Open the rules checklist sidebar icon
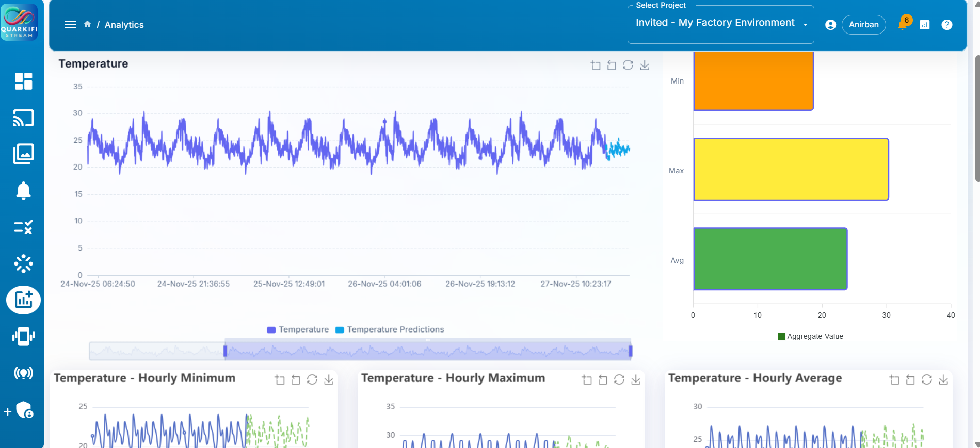Screen dimensions: 980x448 (x=23, y=227)
